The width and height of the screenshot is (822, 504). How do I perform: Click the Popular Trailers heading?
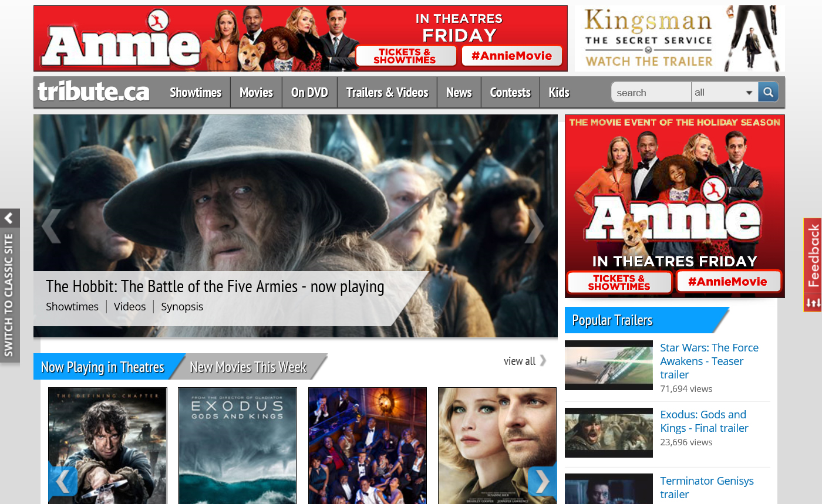coord(612,320)
